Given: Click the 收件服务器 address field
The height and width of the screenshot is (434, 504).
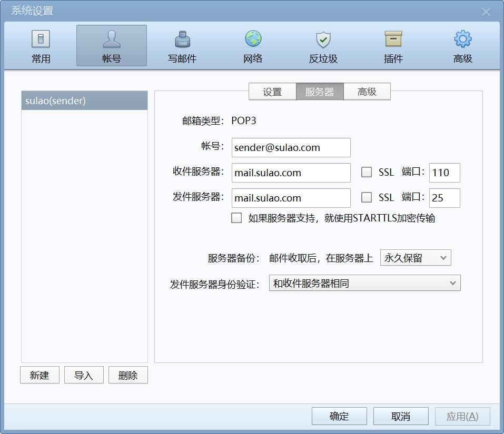Looking at the screenshot, I should click(x=291, y=173).
